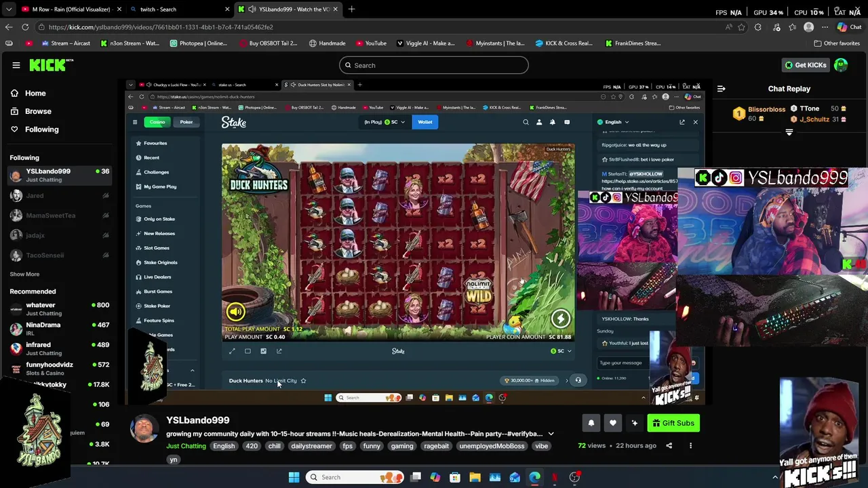Screen dimensions: 868x488
Task: Open MamaSweetTea's channel in the sidebar
Action: point(60,216)
